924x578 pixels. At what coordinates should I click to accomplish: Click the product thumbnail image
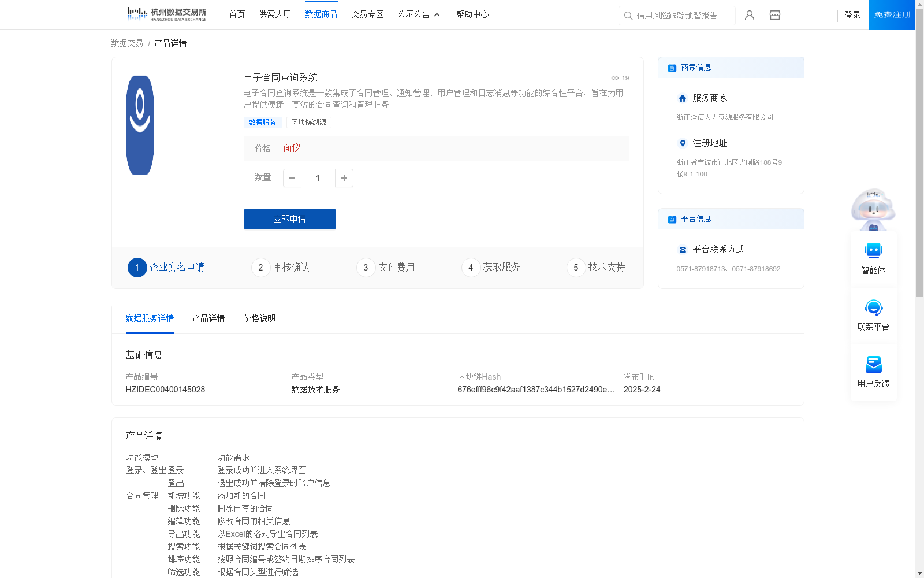[140, 125]
